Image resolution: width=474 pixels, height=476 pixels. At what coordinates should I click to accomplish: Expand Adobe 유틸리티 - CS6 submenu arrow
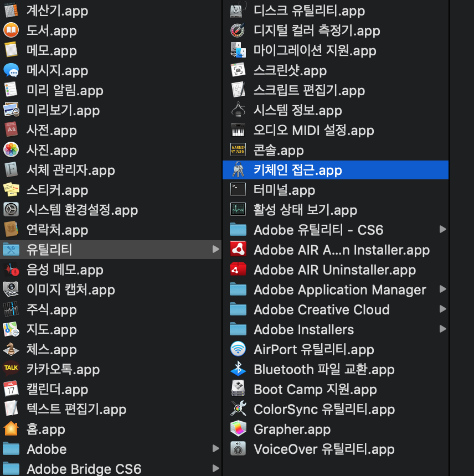click(443, 230)
